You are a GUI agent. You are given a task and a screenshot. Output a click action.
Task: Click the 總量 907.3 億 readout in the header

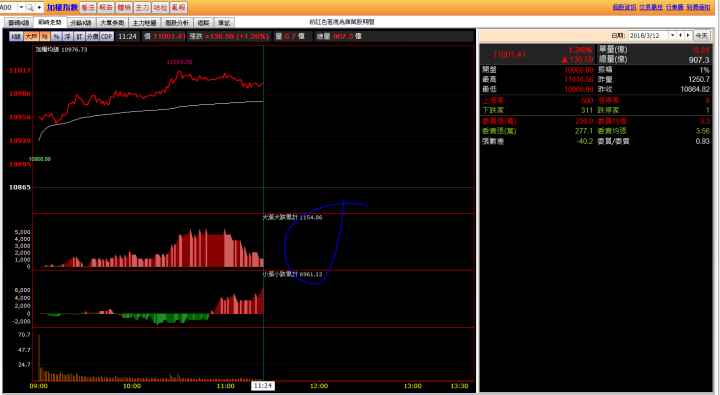pyautogui.click(x=339, y=36)
